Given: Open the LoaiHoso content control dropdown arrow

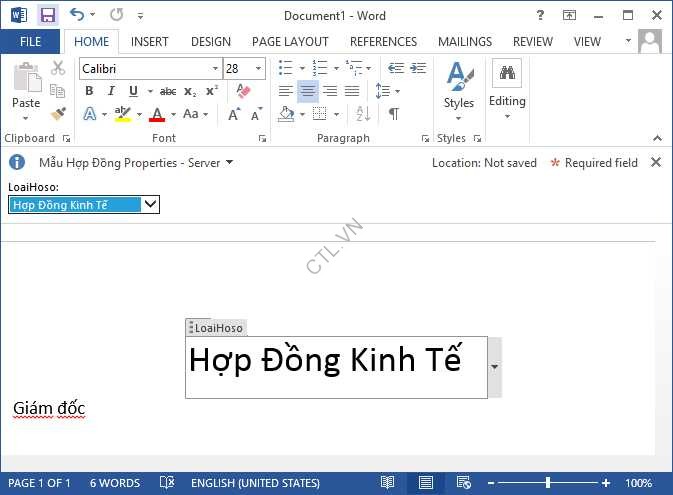Looking at the screenshot, I should point(494,367).
